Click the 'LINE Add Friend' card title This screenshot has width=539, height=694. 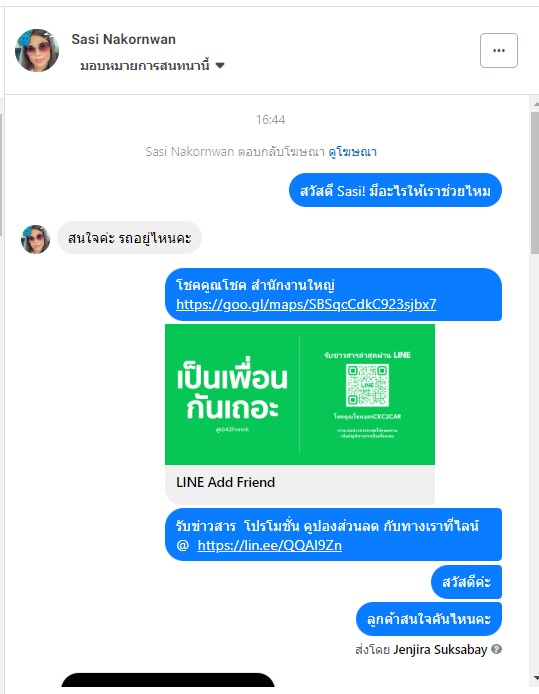tap(225, 482)
